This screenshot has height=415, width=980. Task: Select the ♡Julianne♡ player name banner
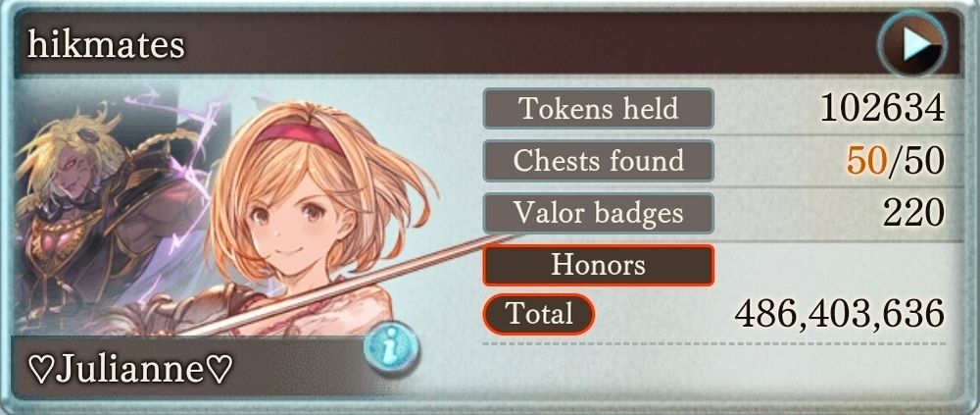130,370
